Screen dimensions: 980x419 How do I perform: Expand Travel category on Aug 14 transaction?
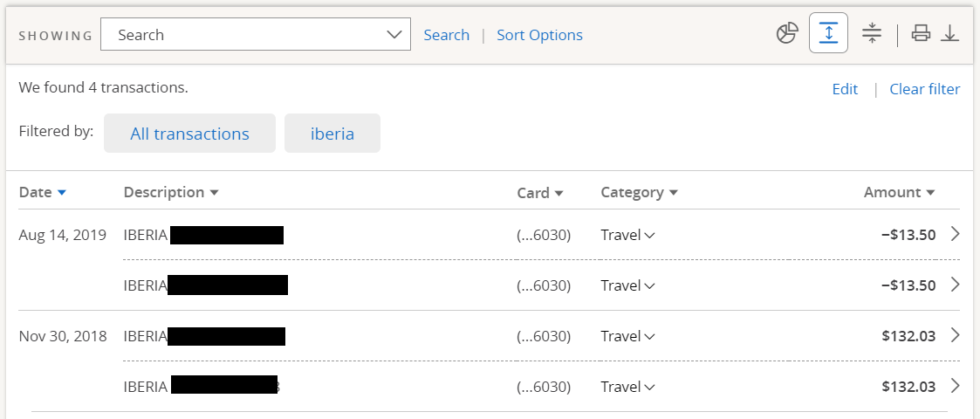[x=627, y=235]
